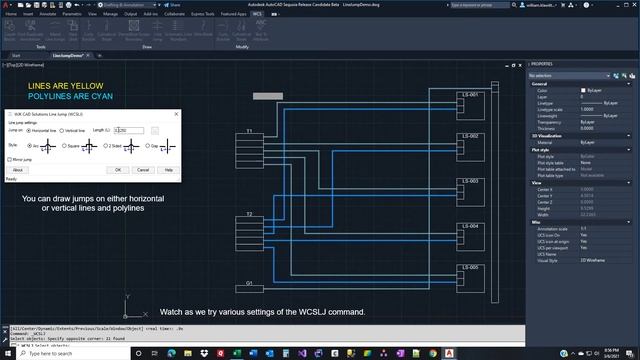Click Select Objects icon in Properties panel

coord(624,76)
